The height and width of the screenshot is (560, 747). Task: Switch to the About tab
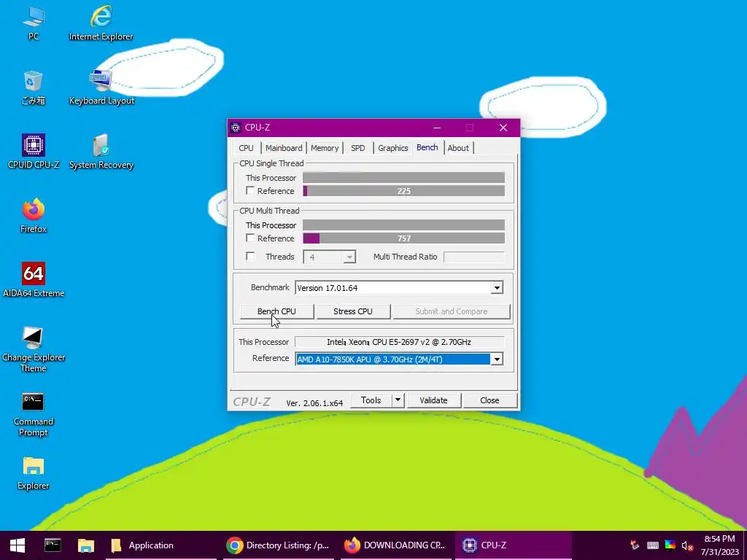(458, 148)
